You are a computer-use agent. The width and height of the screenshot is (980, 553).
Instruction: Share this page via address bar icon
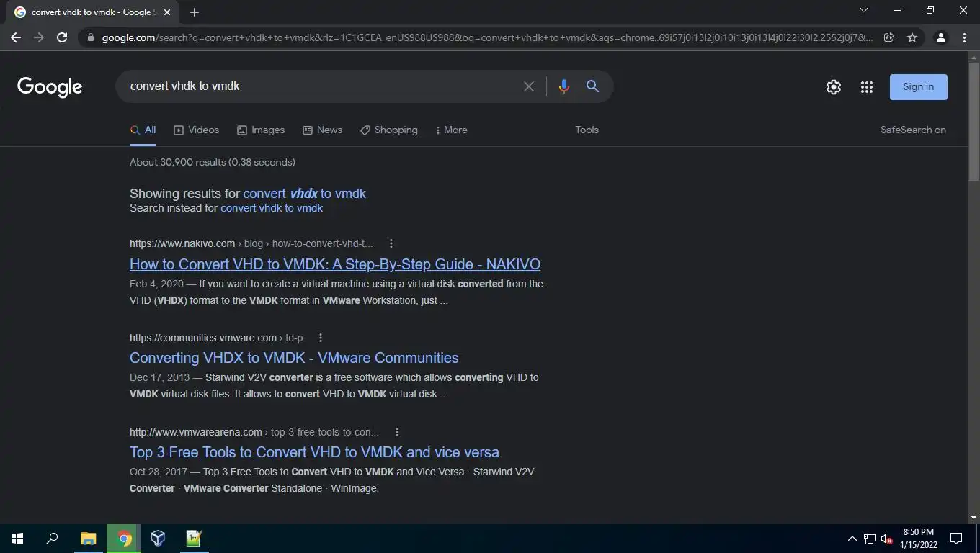pos(889,37)
